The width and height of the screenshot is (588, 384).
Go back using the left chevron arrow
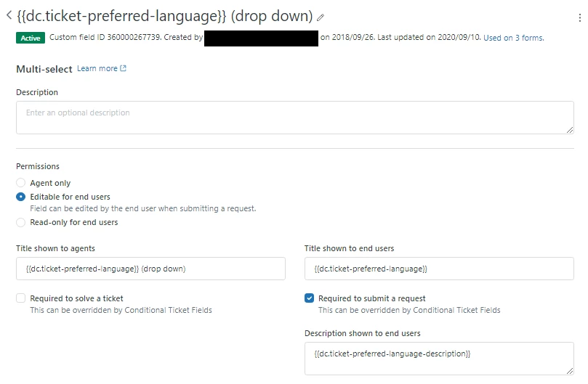pos(9,15)
